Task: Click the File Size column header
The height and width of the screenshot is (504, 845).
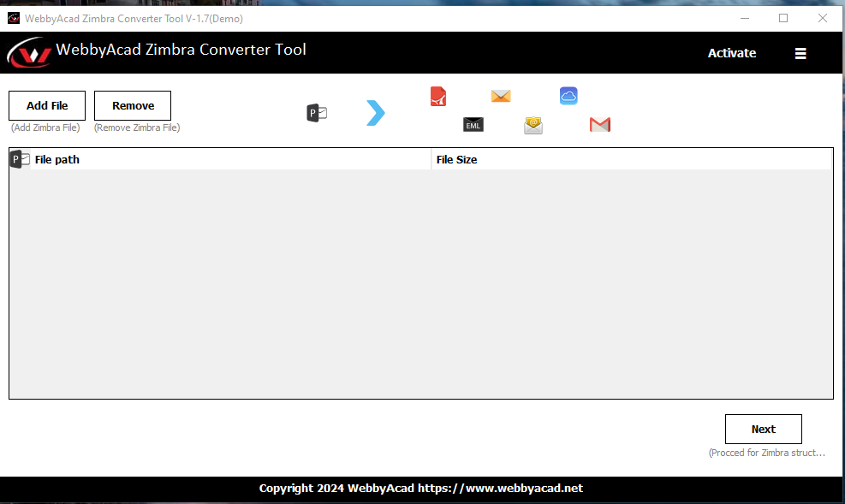Action: pyautogui.click(x=632, y=159)
